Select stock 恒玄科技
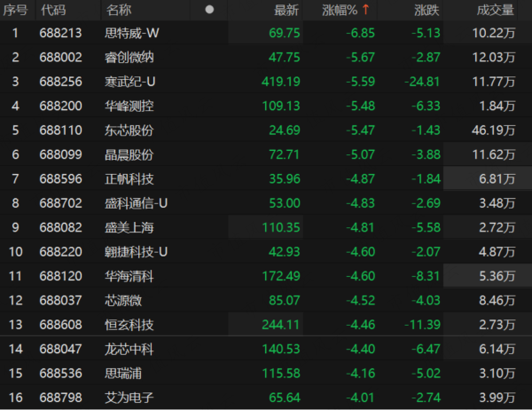 pos(129,325)
